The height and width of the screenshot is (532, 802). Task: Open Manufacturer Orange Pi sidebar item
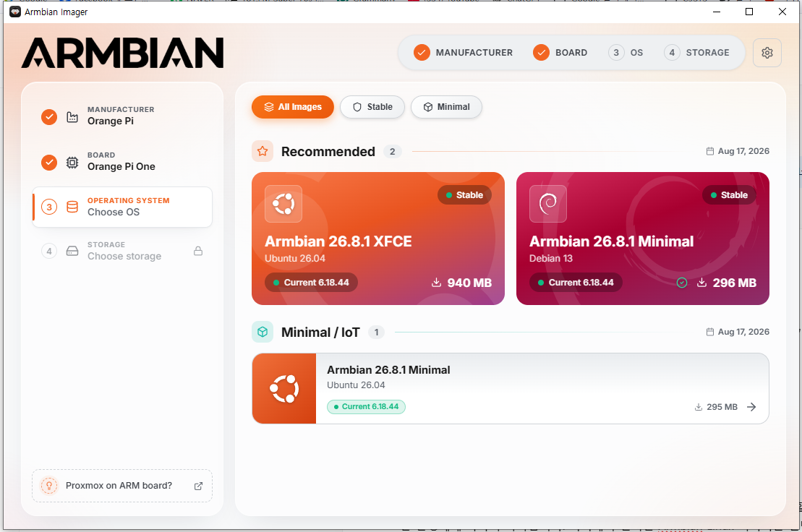(122, 116)
